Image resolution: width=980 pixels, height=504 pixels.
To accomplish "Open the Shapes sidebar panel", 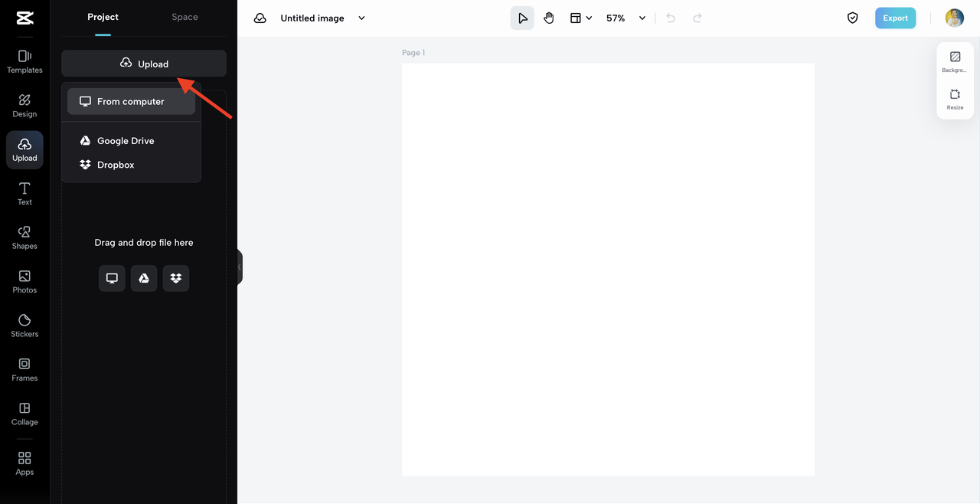I will click(24, 237).
